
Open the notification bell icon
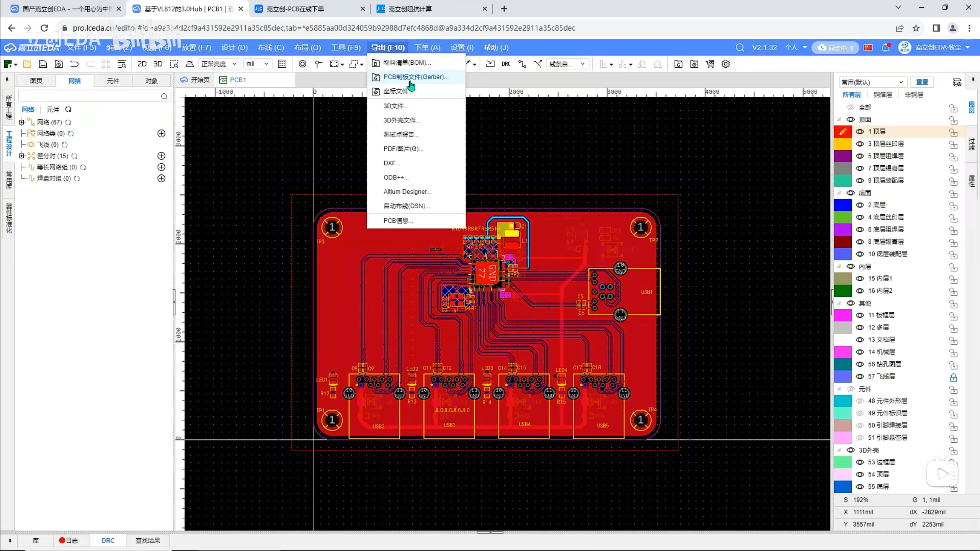click(885, 47)
